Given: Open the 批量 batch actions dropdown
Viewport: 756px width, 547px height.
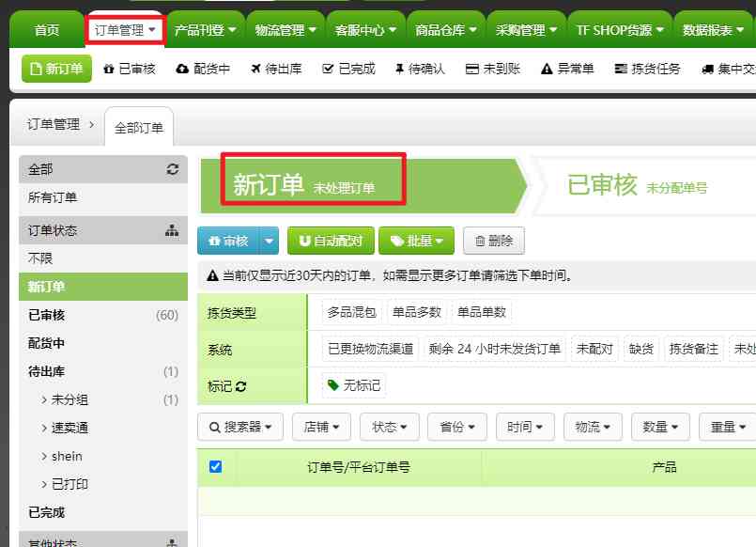Looking at the screenshot, I should 416,242.
